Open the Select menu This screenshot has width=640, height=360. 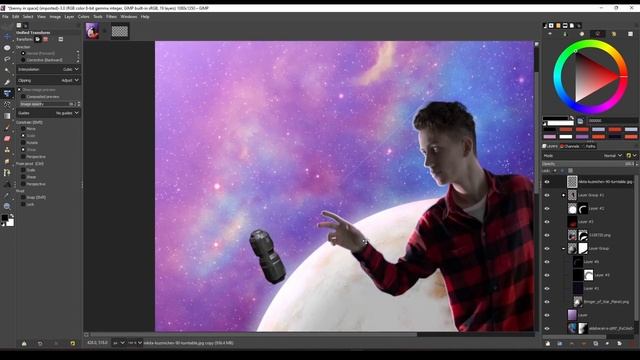28,17
